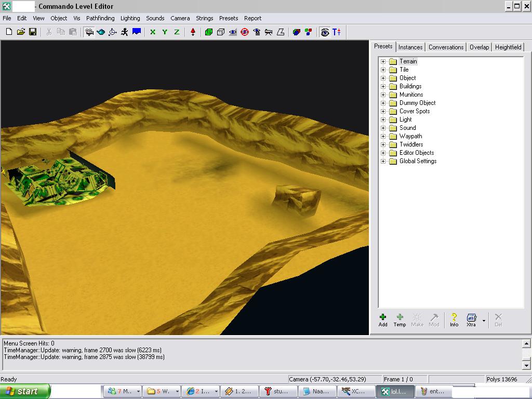
Task: Click the Windows start button
Action: point(25,391)
